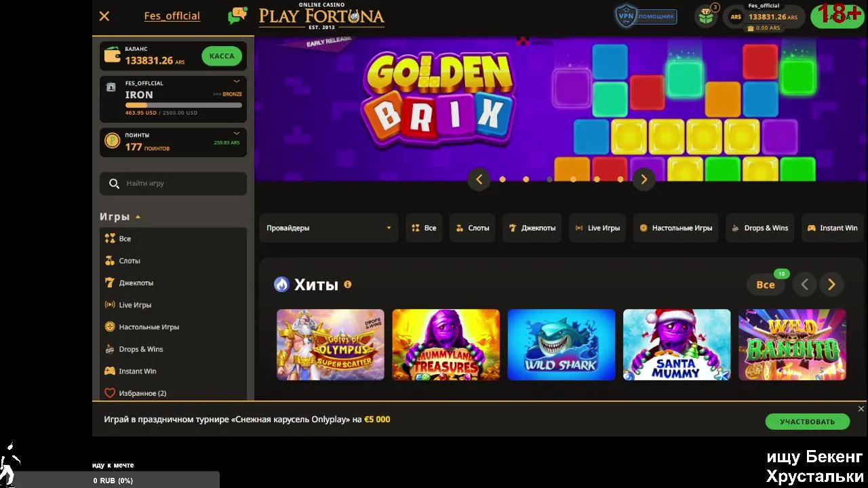Open the Провайдеры dropdown

(x=328, y=228)
